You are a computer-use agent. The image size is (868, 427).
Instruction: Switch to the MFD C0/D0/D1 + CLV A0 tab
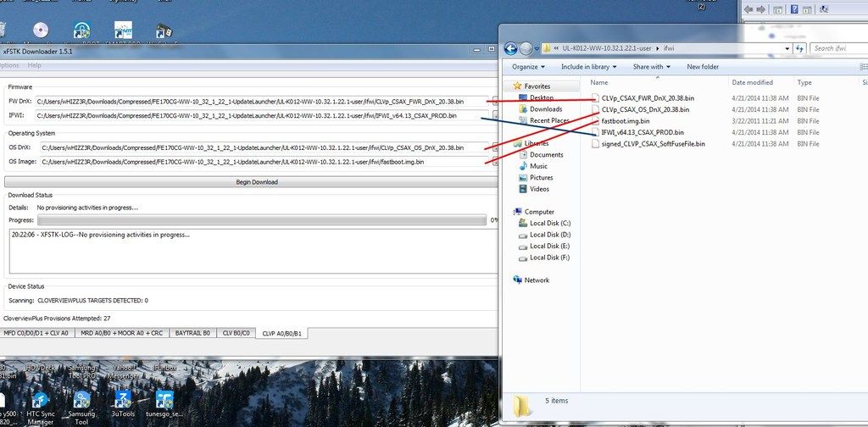(x=36, y=333)
